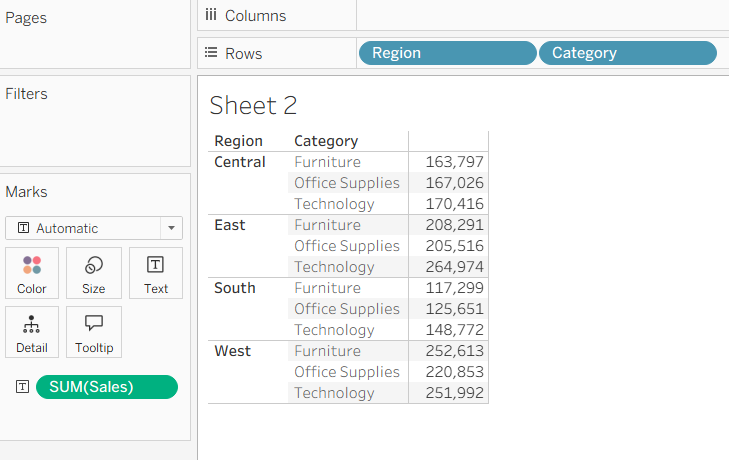Select the Central region row label
The width and height of the screenshot is (729, 460).
(240, 162)
